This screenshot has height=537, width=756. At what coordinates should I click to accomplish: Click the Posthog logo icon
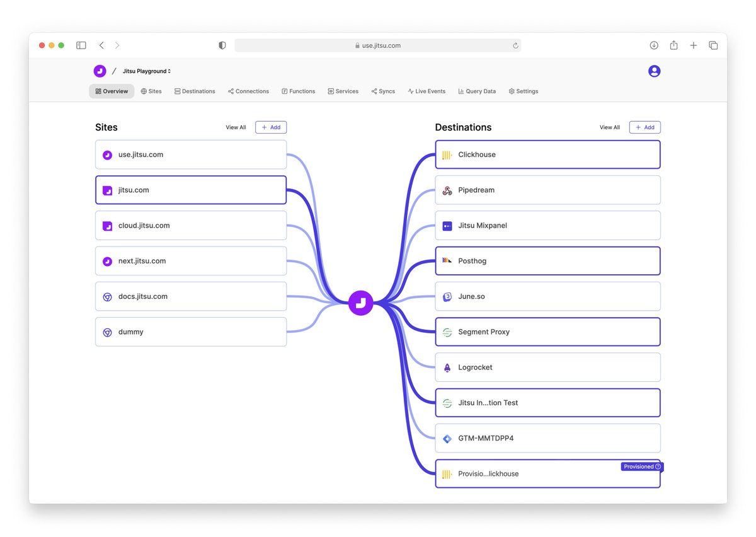point(447,261)
